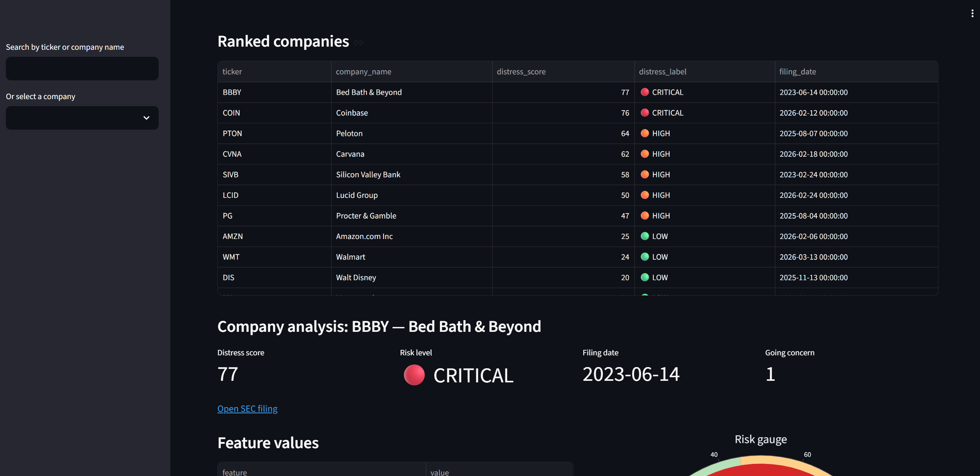
Task: Expand the company select dropdown chevron
Action: pyautogui.click(x=146, y=118)
